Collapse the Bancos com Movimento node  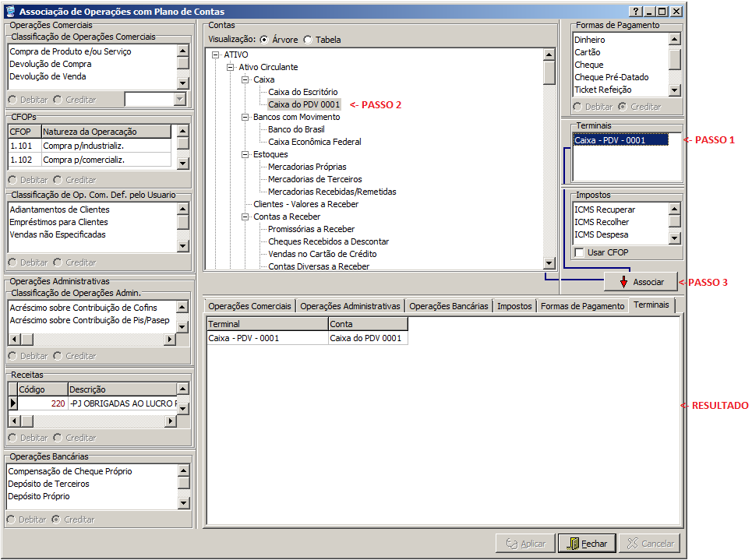pos(245,117)
